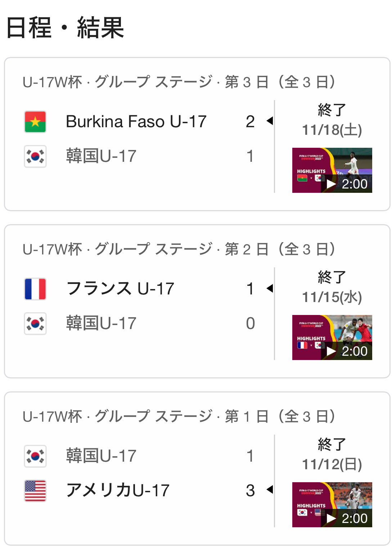The width and height of the screenshot is (392, 546).
Task: Open Burkina Faso U-17 team name
Action: pos(136,122)
